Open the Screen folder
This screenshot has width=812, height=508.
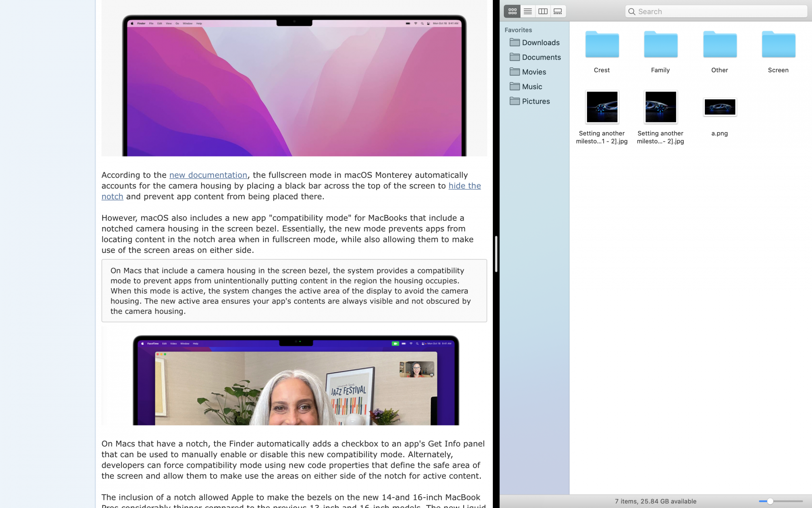point(778,45)
